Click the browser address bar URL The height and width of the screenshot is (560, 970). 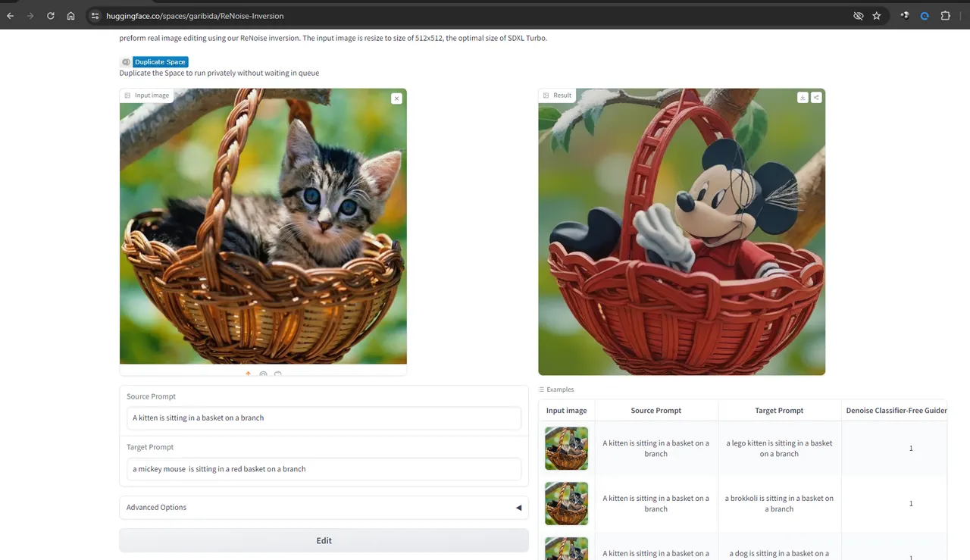(195, 16)
